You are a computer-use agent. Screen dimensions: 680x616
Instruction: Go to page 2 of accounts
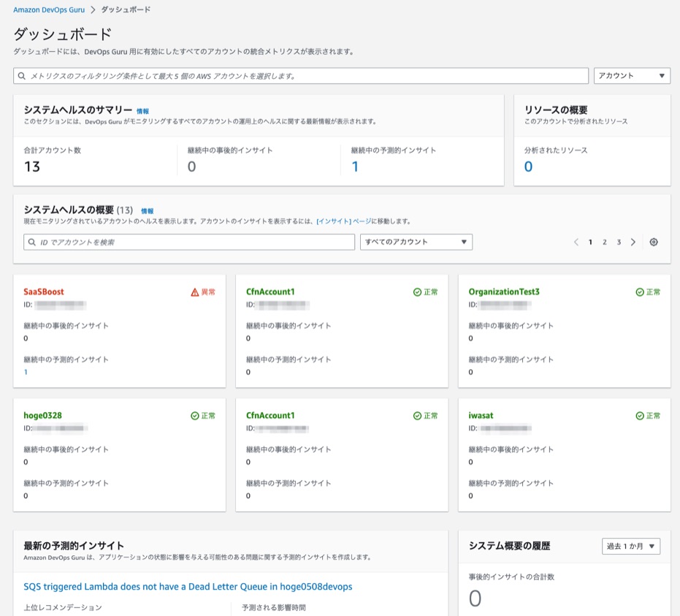coord(605,242)
